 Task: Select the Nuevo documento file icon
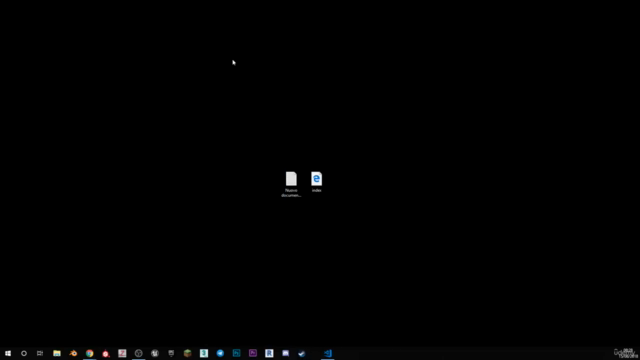(291, 184)
